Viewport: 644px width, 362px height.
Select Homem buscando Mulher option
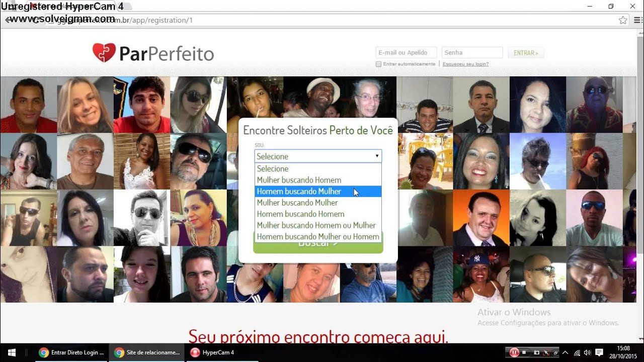pos(318,192)
